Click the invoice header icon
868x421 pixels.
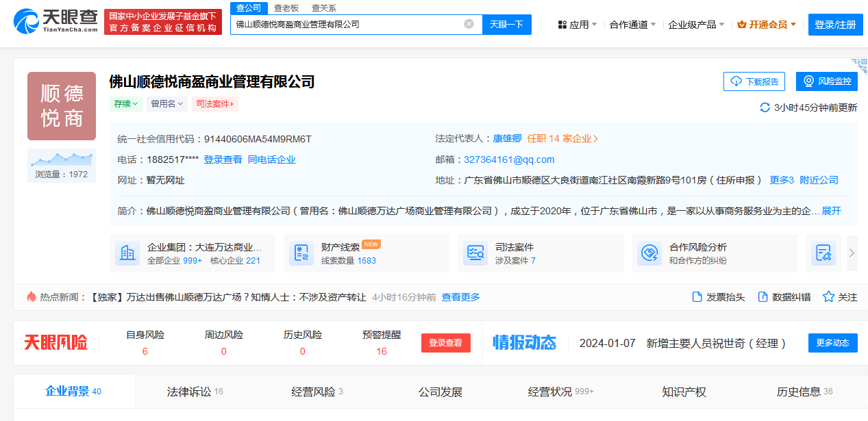697,297
